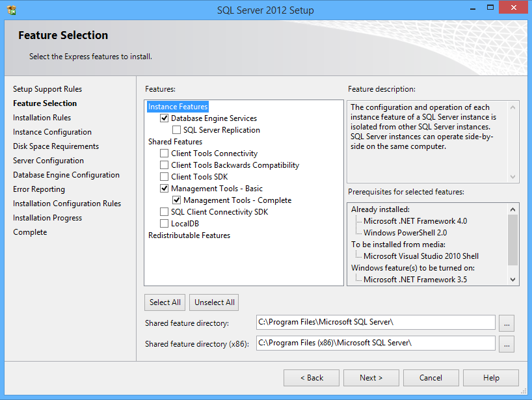532x400 pixels.
Task: Click the Shared feature directory (x86) field
Action: [376, 343]
